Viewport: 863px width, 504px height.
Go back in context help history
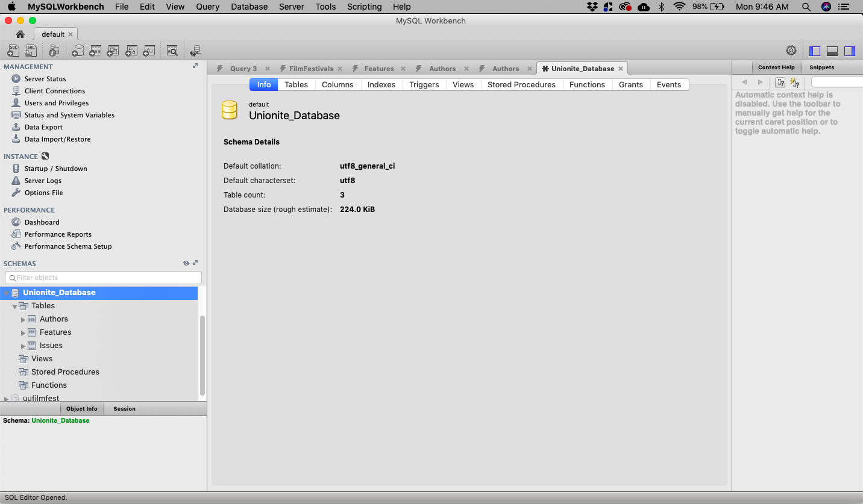[x=744, y=82]
